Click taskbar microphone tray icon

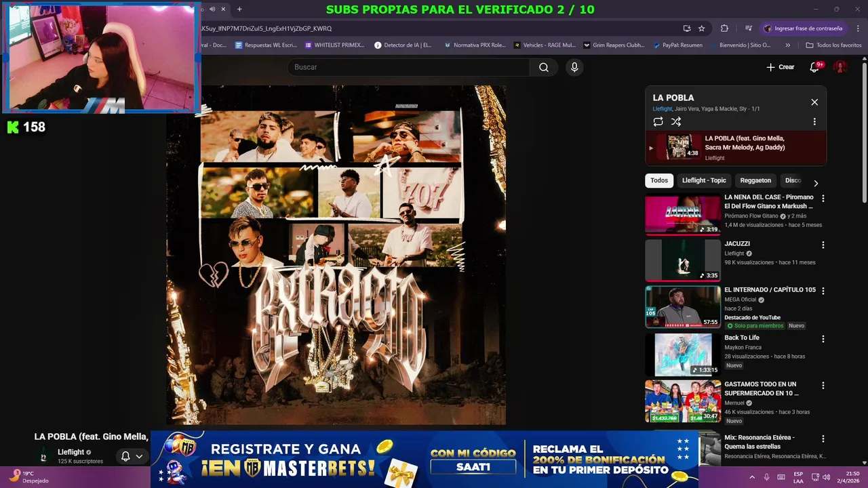click(766, 477)
